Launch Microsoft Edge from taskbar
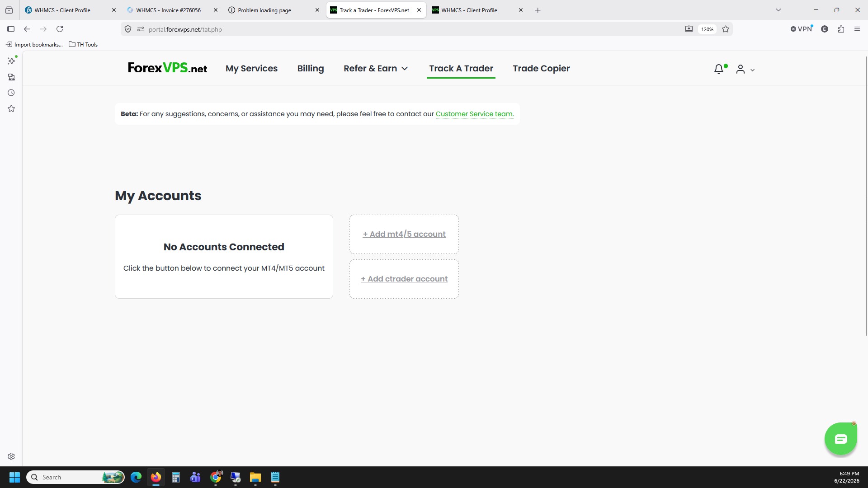This screenshot has width=868, height=488. point(136,477)
